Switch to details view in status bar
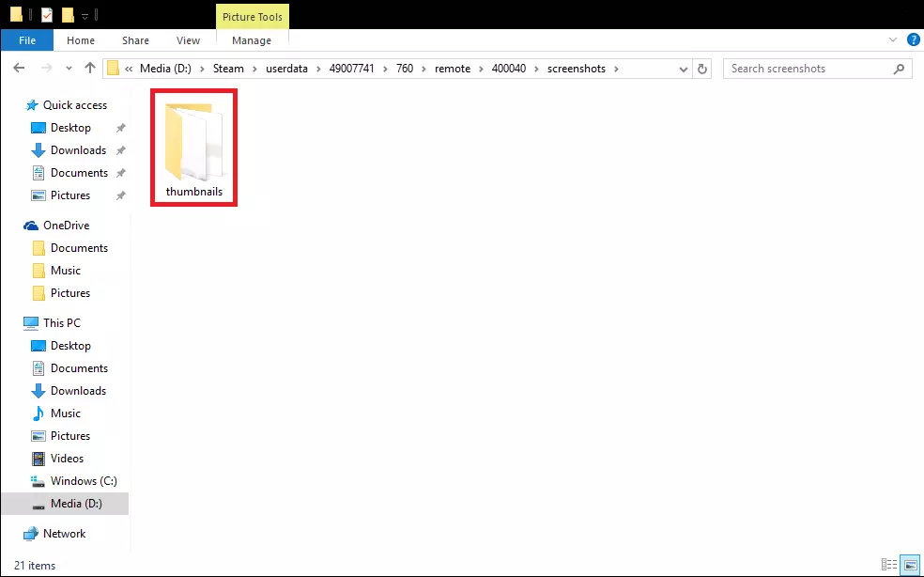This screenshot has height=577, width=924. pos(889,565)
